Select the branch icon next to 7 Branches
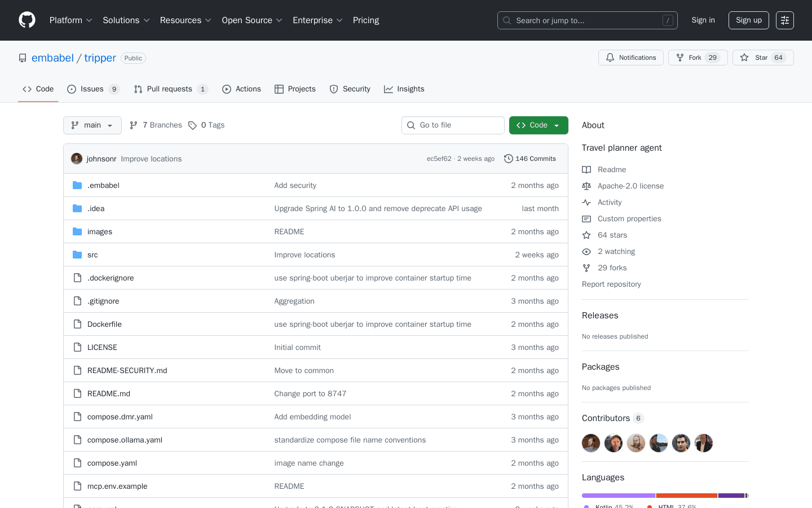 pos(133,125)
